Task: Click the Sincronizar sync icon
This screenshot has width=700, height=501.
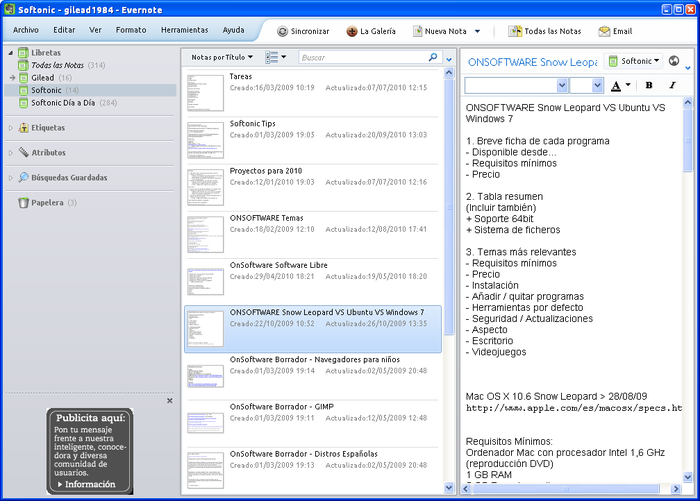Action: tap(282, 31)
